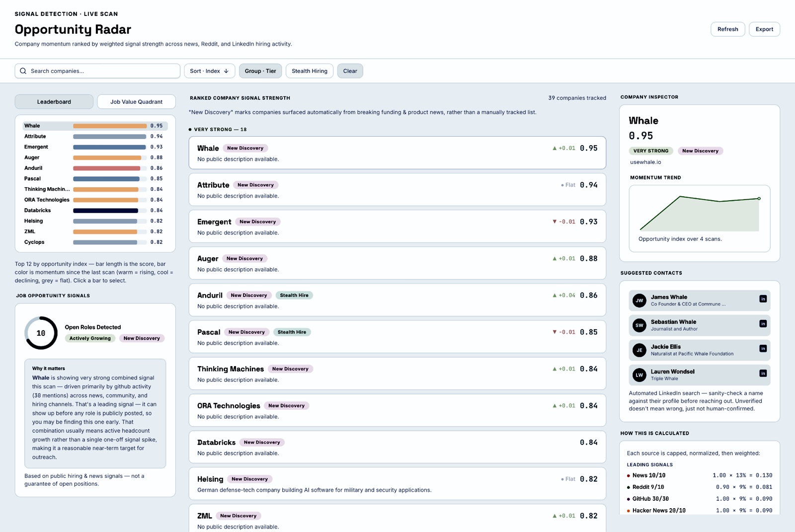Click the News 10/10 signal row
The image size is (795, 532).
pos(700,475)
